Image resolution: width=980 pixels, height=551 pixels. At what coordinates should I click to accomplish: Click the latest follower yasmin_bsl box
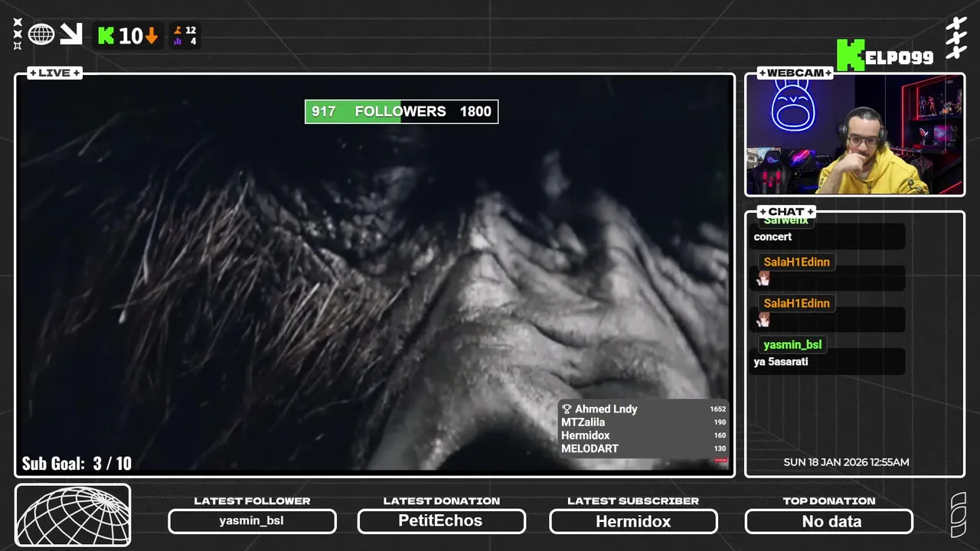[x=252, y=521]
